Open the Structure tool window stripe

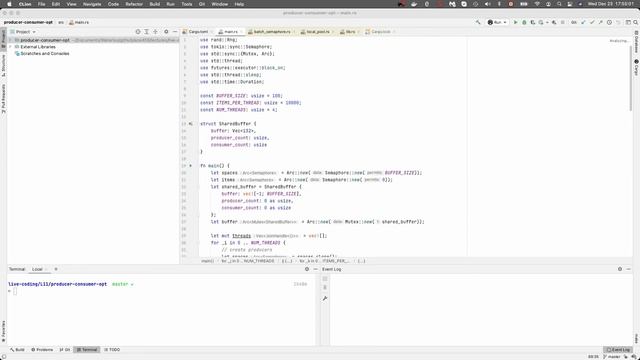(3, 66)
